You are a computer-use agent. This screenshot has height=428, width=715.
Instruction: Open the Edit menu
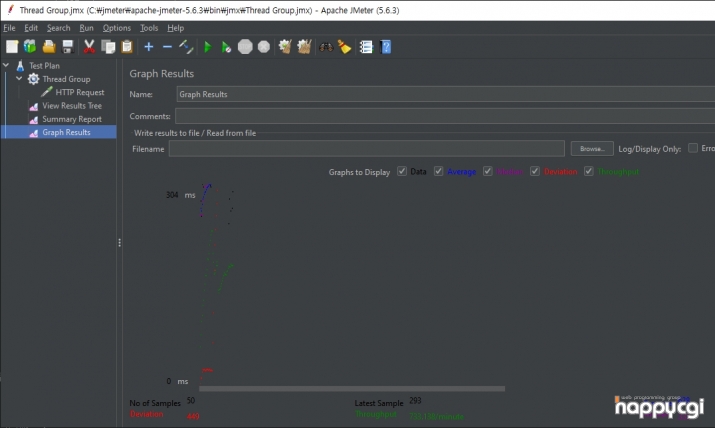(31, 28)
